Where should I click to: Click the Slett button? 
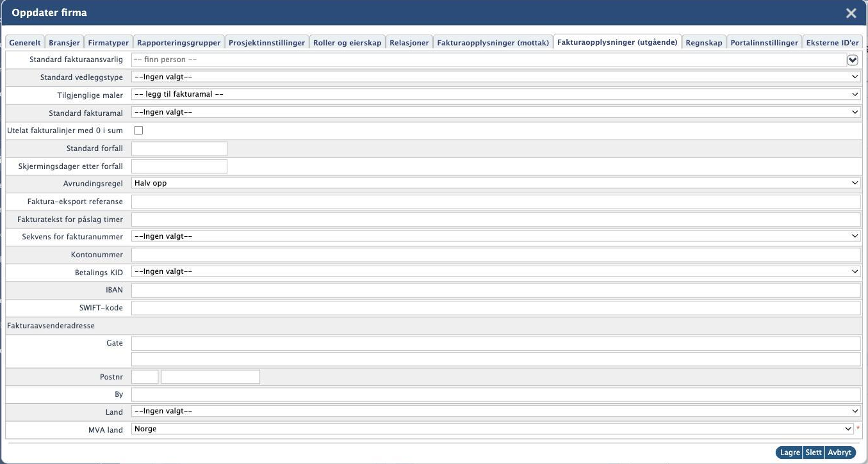[x=814, y=452]
